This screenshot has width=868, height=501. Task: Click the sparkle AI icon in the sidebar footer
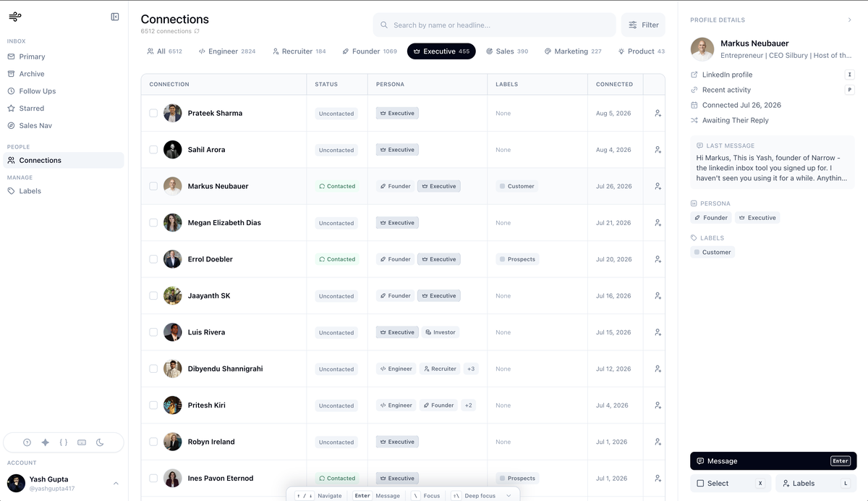coord(45,442)
